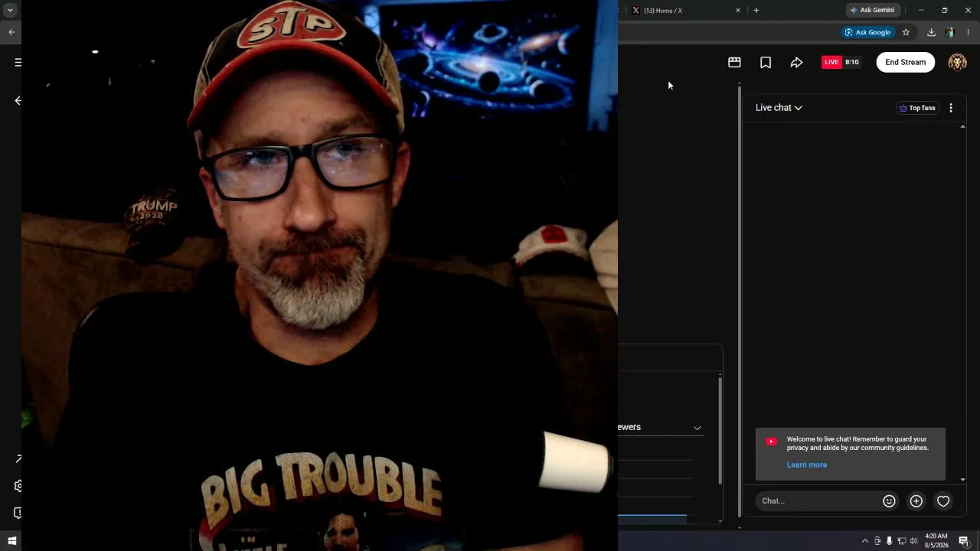Show hidden system tray icons
This screenshot has height=551, width=980.
865,541
